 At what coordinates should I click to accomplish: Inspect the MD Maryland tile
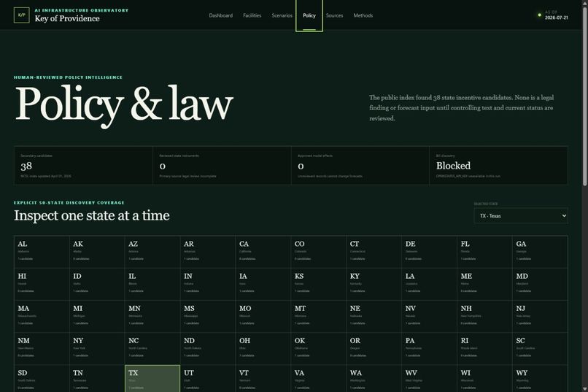pos(540,284)
